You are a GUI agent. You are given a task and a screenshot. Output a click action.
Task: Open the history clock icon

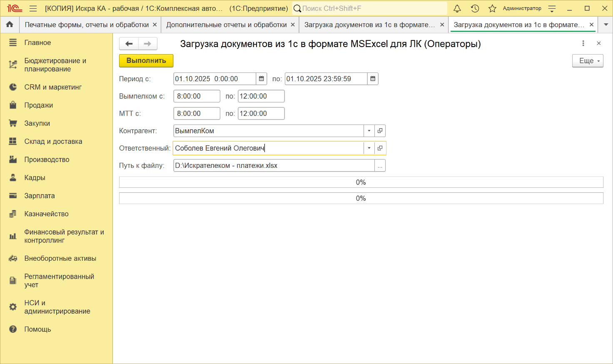pyautogui.click(x=475, y=8)
